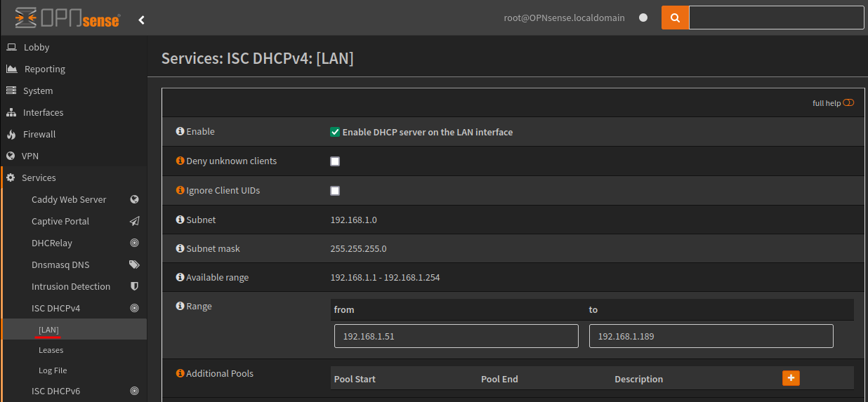Screen dimensions: 868x402
Task: Click the subnet mask value 255.255.255.0
Action: pyautogui.click(x=358, y=248)
